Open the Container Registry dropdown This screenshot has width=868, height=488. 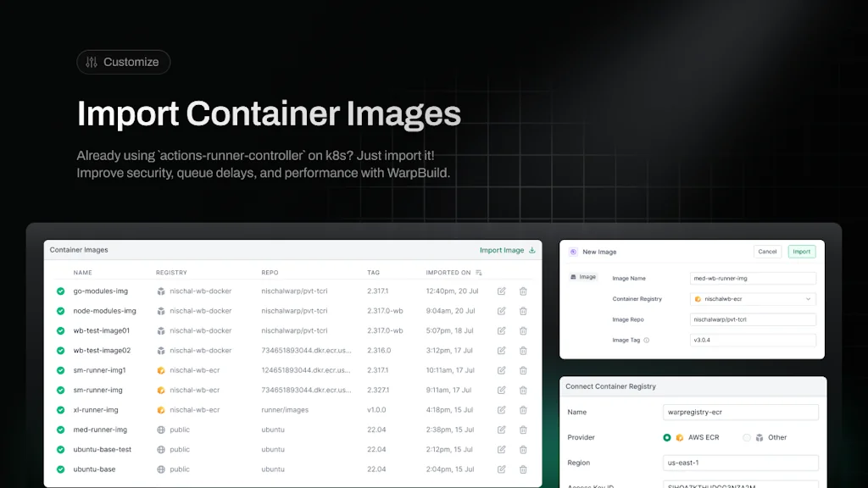coord(753,299)
